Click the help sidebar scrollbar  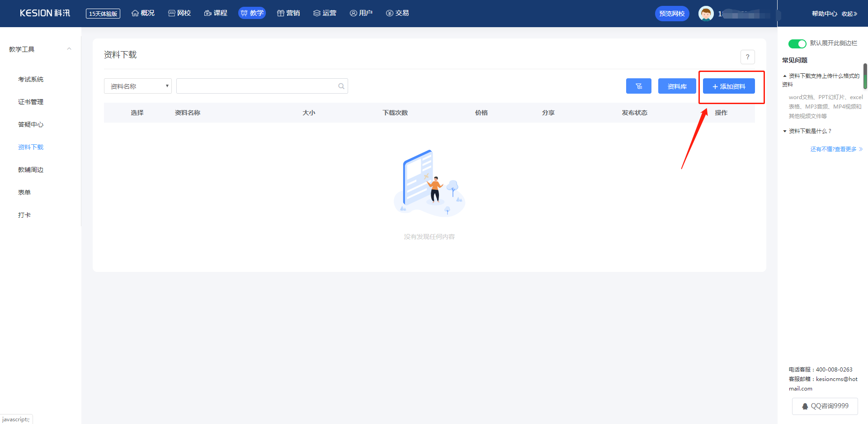pyautogui.click(x=865, y=76)
